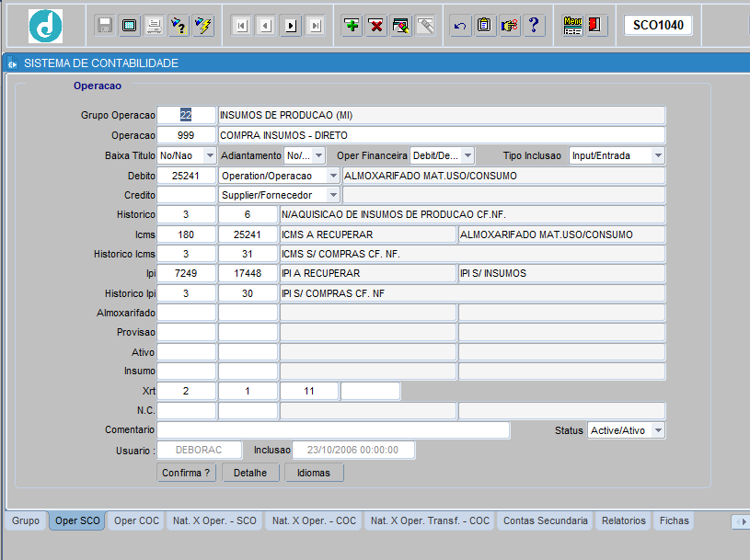The width and height of the screenshot is (750, 560).
Task: Open the Menu icon in toolbar
Action: coord(572,26)
